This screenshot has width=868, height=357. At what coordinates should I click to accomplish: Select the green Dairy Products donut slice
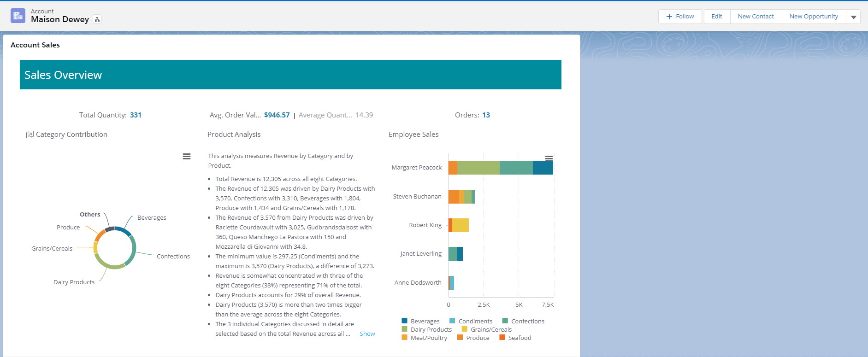(x=109, y=263)
